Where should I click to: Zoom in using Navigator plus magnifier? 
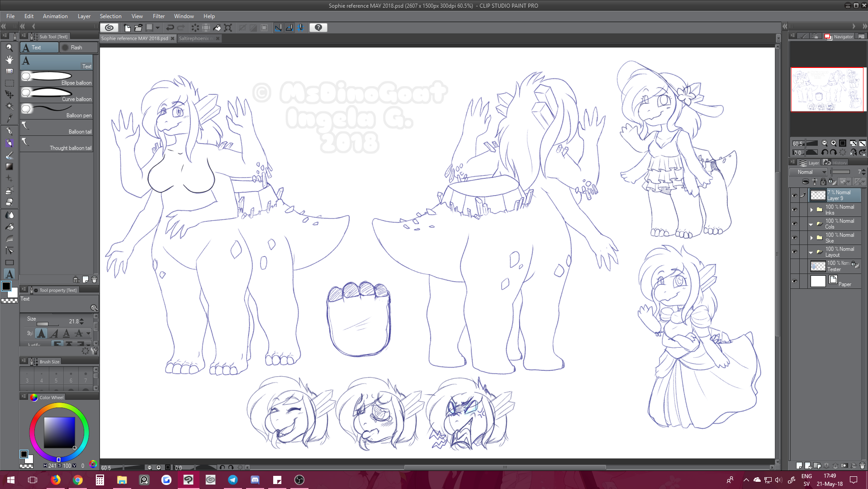pos(833,143)
